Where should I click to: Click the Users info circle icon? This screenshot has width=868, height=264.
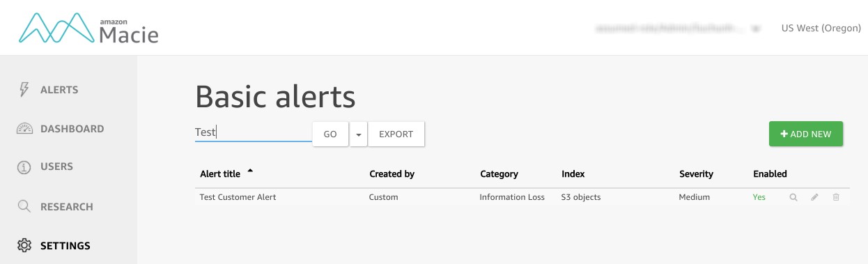pyautogui.click(x=24, y=167)
